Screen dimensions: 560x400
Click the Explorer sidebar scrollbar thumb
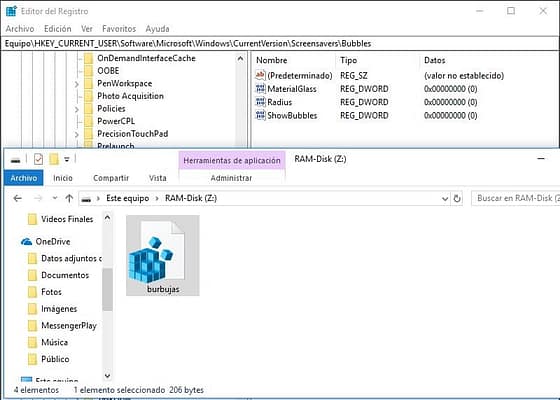click(107, 289)
